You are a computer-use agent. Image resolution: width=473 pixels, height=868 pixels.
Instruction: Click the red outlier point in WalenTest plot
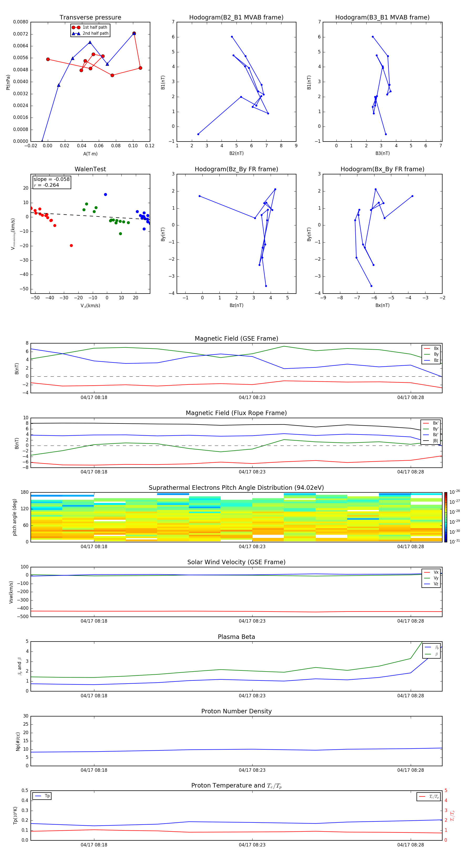pos(71,246)
